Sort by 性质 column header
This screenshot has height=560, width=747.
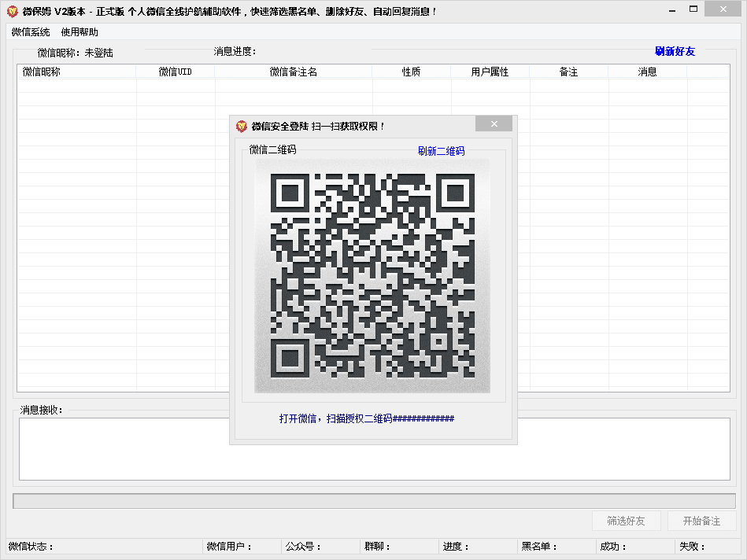[x=411, y=72]
